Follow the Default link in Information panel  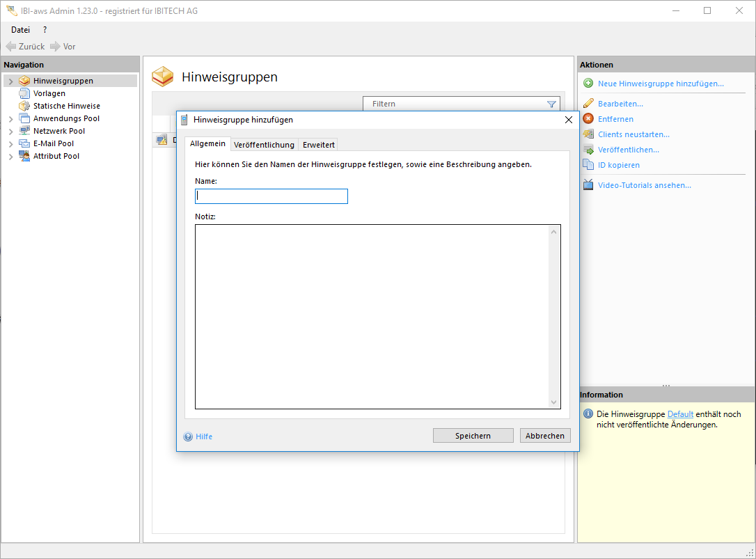point(680,414)
